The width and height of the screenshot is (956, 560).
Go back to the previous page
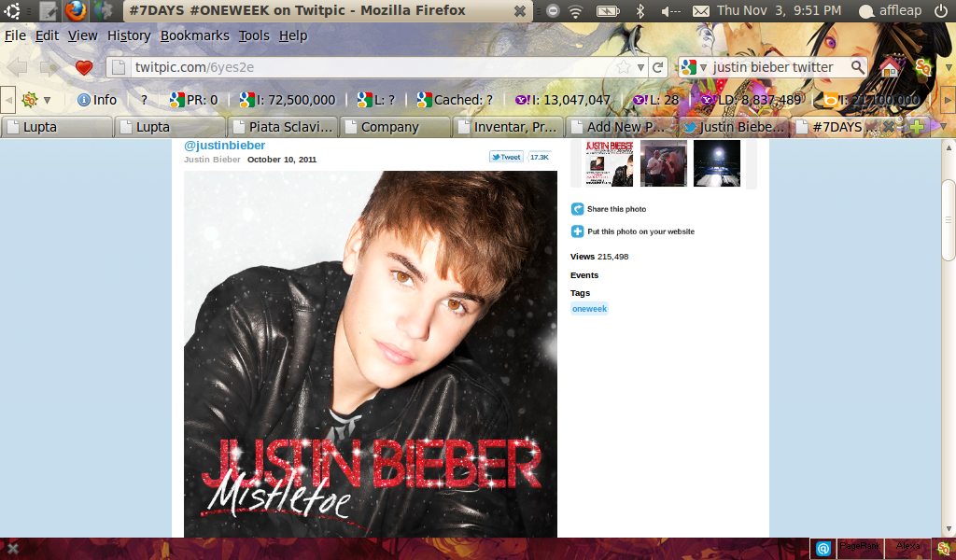(x=17, y=67)
